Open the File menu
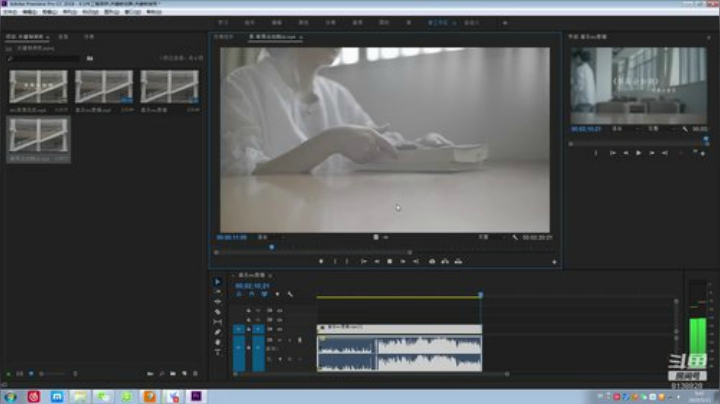The height and width of the screenshot is (404, 720). (x=10, y=12)
